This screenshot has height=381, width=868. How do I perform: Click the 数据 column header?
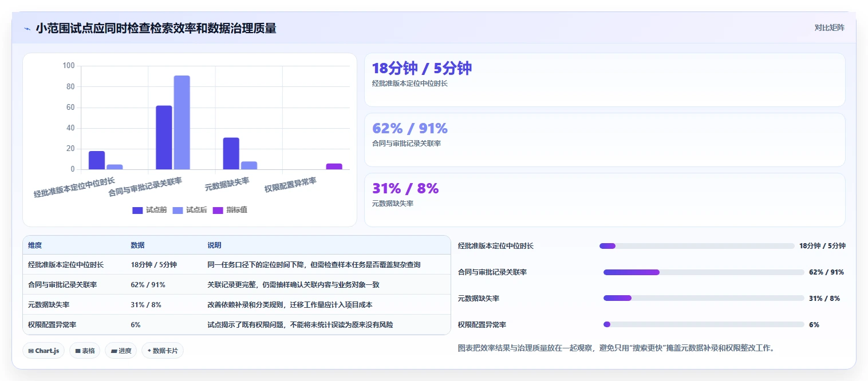[x=137, y=245]
